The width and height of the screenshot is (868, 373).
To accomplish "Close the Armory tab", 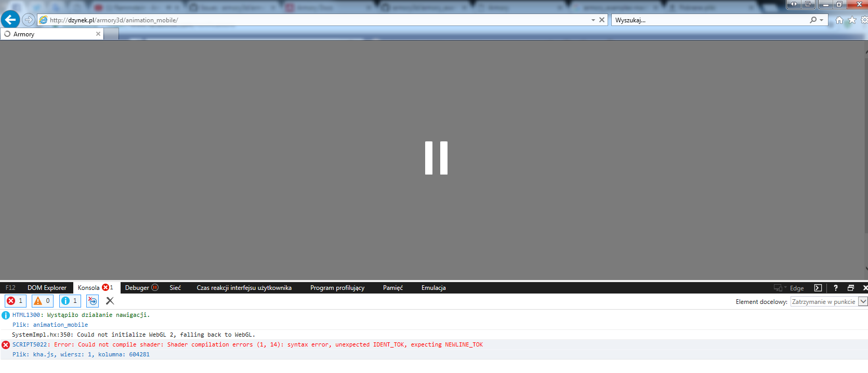I will [x=98, y=34].
